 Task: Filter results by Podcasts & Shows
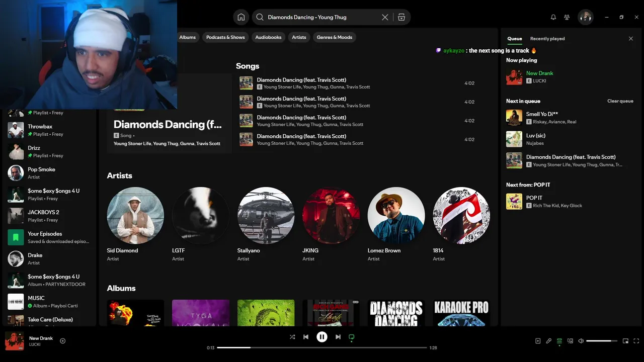click(225, 37)
